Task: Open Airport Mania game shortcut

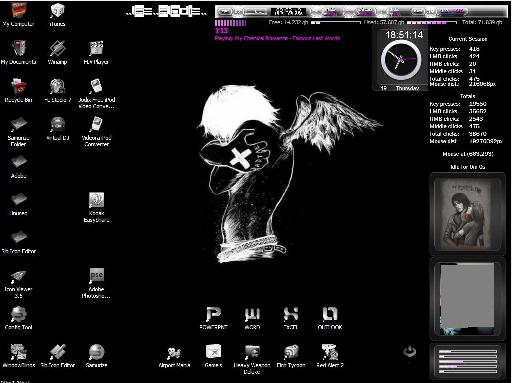Action: 174,357
